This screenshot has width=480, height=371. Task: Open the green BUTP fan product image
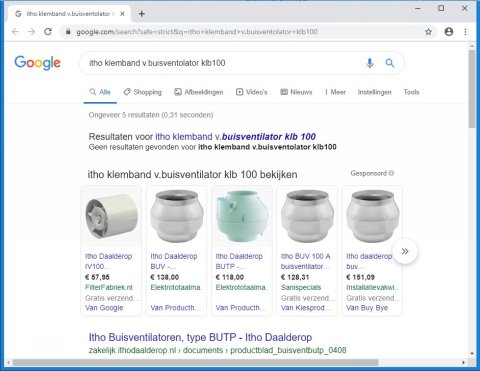242,216
